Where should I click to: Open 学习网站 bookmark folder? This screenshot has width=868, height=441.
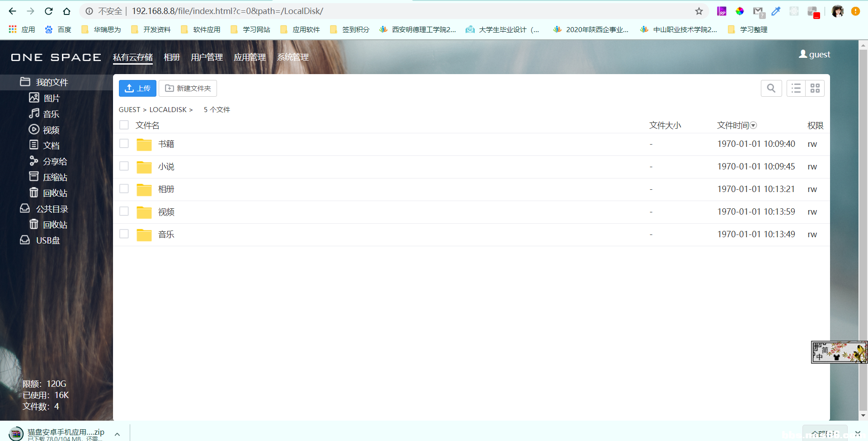(x=250, y=29)
